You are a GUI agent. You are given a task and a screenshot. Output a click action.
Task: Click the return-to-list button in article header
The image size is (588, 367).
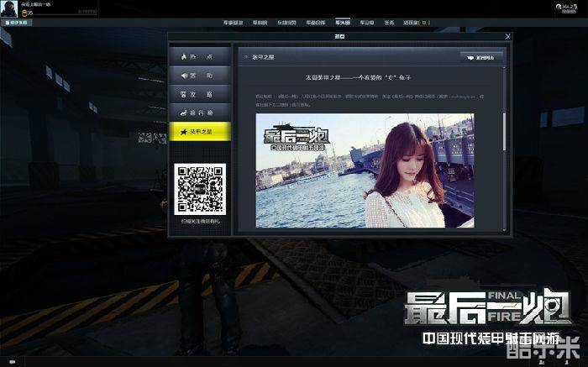[x=481, y=57]
